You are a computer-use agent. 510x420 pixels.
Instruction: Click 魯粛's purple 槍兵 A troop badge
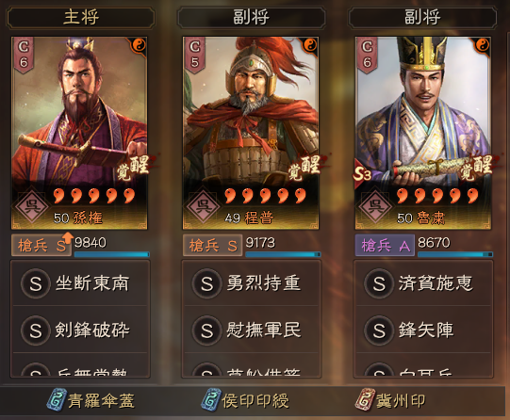385,245
